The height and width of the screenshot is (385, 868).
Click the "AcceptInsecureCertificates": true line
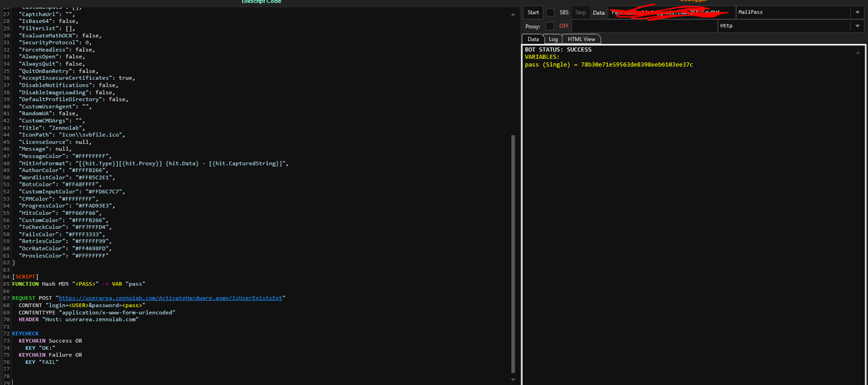77,78
